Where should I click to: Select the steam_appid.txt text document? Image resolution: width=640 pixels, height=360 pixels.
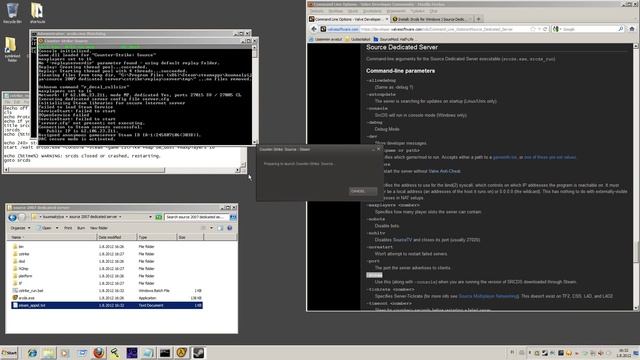(x=107, y=305)
